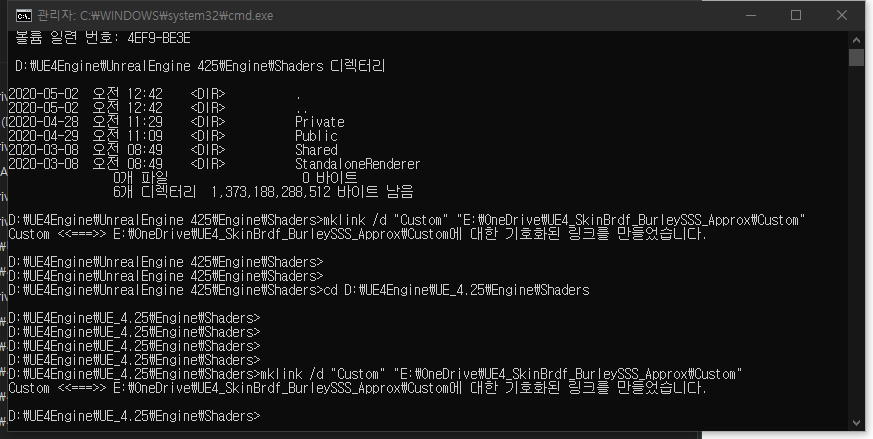Image resolution: width=873 pixels, height=439 pixels.
Task: Maximize the cmd.exe window
Action: pyautogui.click(x=796, y=15)
